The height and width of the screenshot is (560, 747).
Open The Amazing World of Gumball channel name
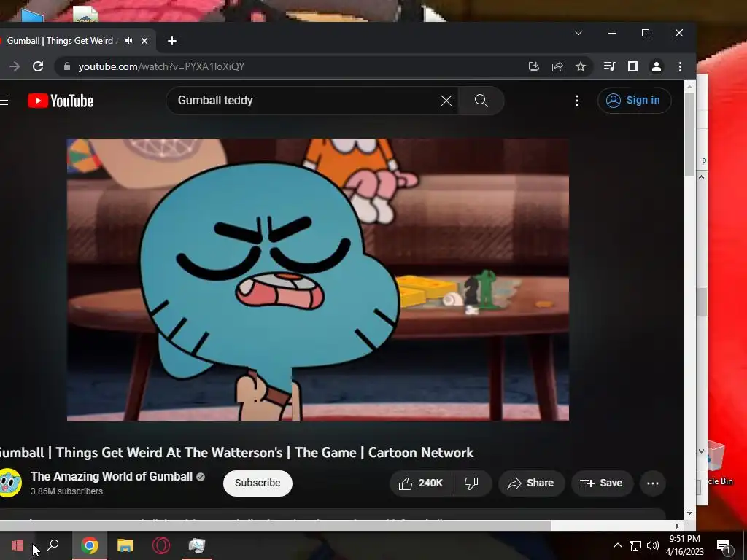(112, 477)
